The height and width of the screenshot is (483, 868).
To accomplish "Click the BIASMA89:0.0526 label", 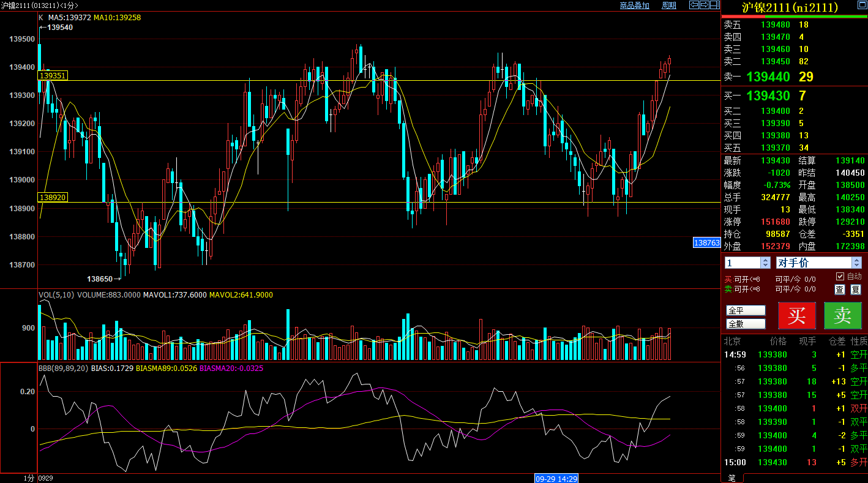I will [x=166, y=369].
